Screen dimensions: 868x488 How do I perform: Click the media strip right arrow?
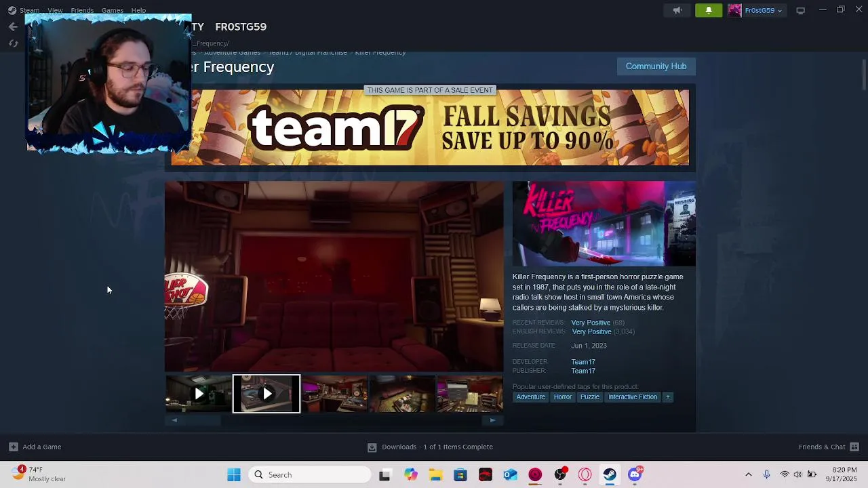coord(492,420)
